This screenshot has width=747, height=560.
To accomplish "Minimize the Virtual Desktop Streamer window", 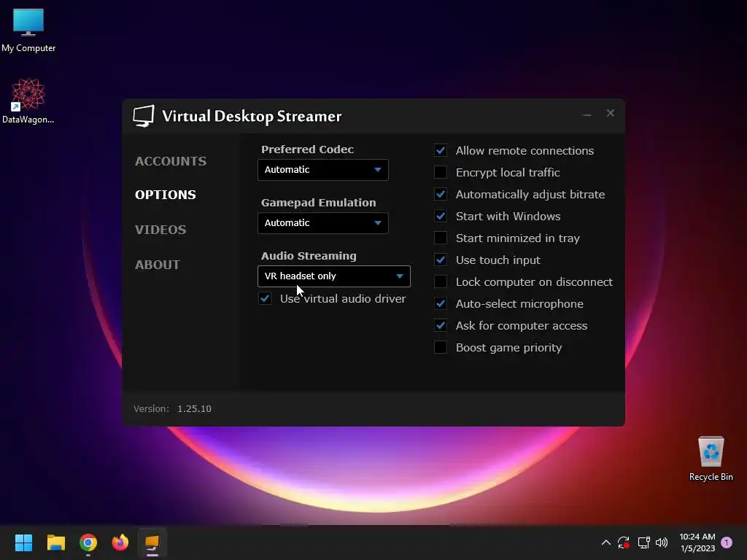I will 587,114.
